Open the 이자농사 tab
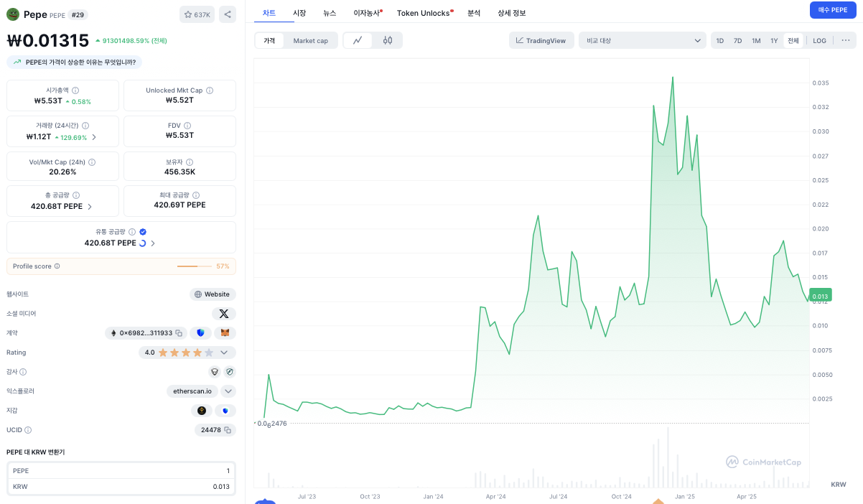863x504 pixels. click(x=368, y=13)
